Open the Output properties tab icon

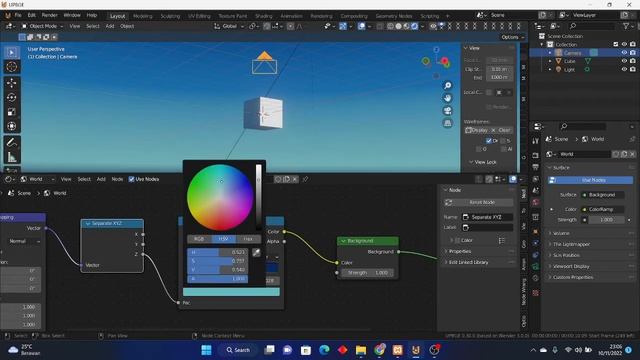pos(536,167)
